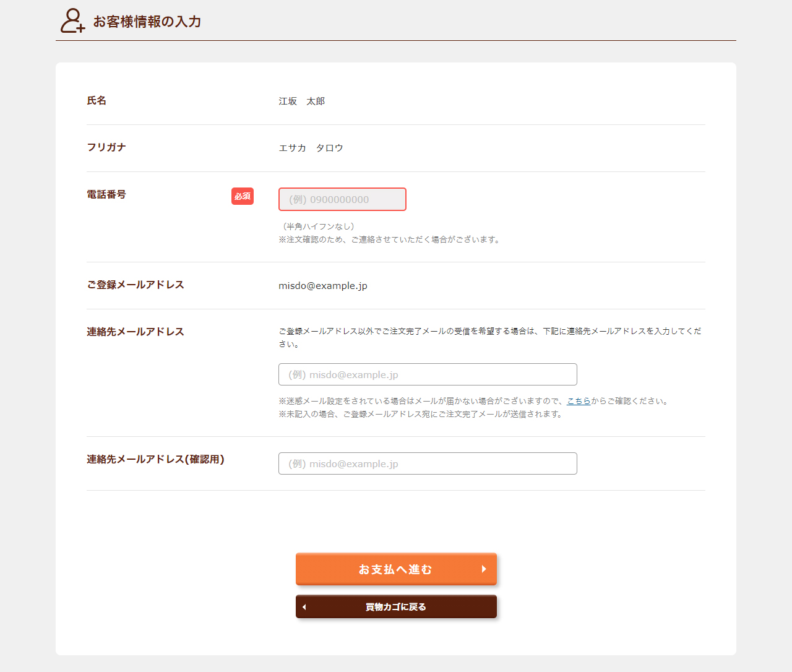792x672 pixels.
Task: Click the 電話番号 field label
Action: [106, 194]
